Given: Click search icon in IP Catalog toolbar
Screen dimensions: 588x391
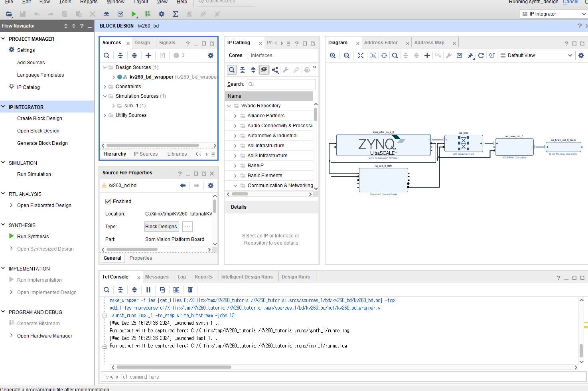Looking at the screenshot, I should [x=232, y=70].
